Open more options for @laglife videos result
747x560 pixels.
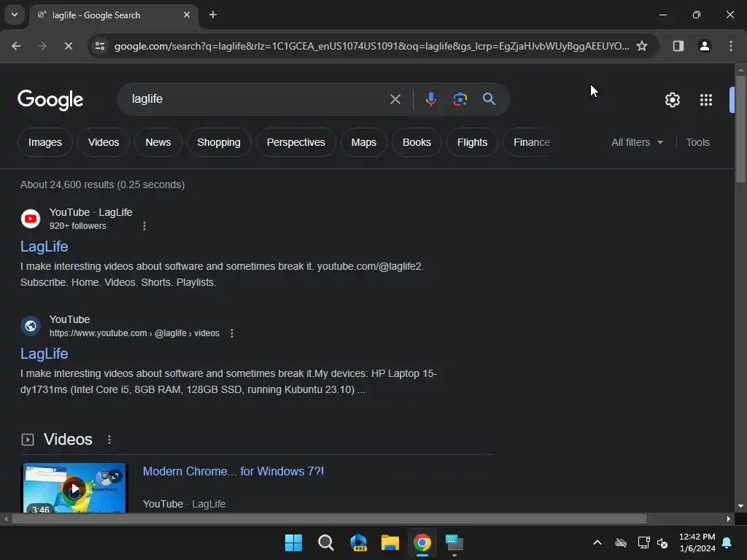[x=232, y=333]
